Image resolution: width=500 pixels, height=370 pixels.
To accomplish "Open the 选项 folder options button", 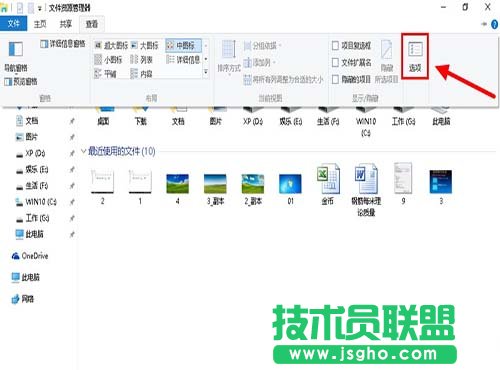I will pyautogui.click(x=415, y=56).
